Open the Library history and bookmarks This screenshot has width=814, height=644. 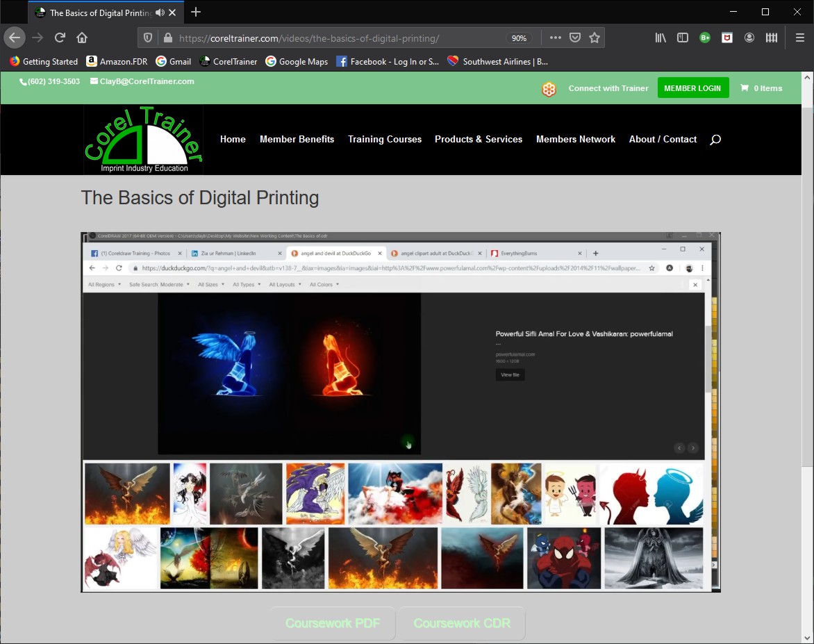click(661, 38)
